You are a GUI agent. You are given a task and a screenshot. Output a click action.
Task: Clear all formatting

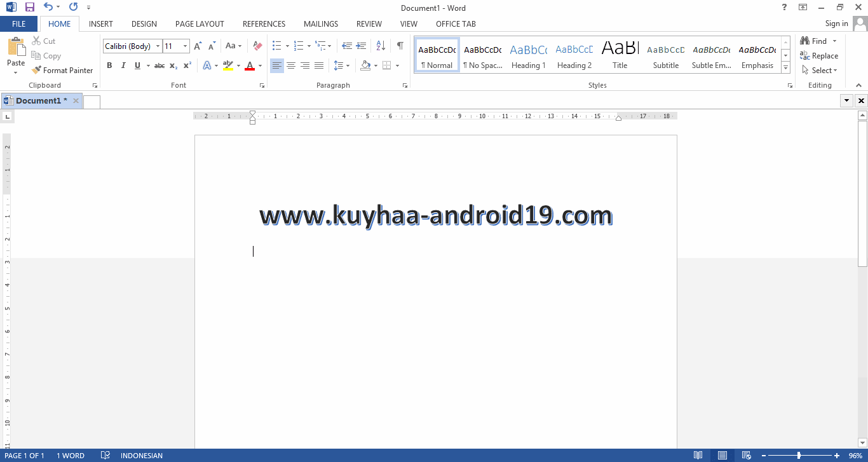point(257,46)
